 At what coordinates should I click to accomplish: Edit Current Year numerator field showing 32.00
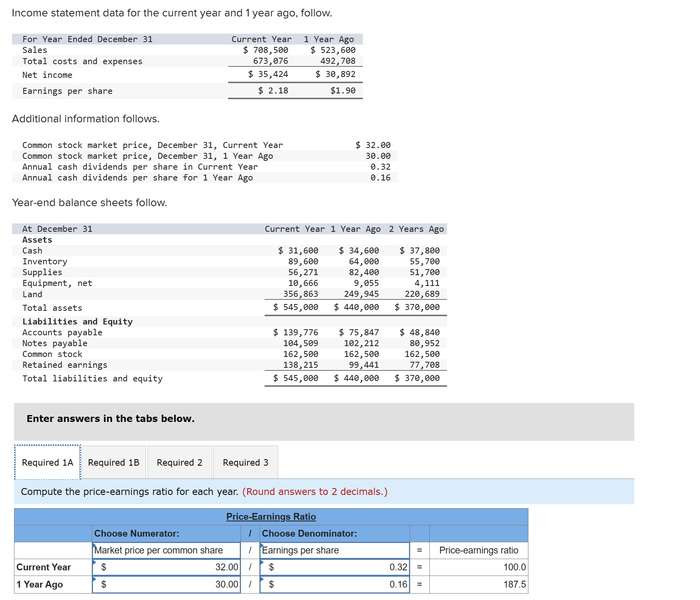(166, 567)
